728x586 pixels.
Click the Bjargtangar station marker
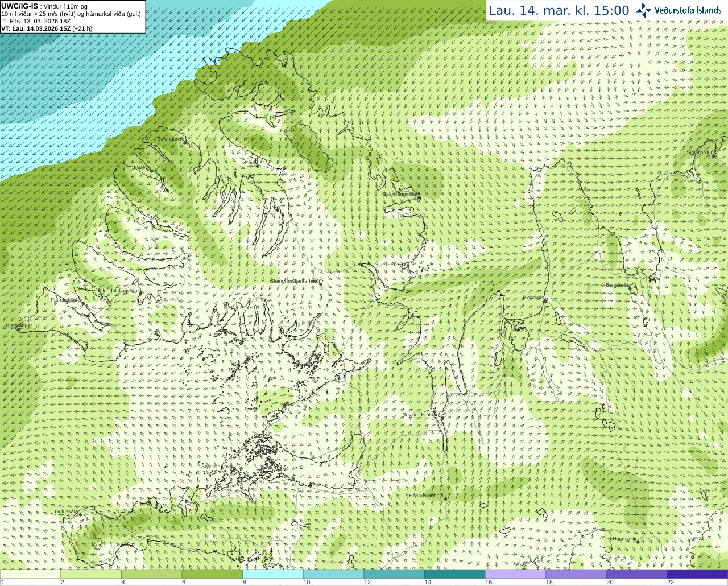click(x=19, y=329)
